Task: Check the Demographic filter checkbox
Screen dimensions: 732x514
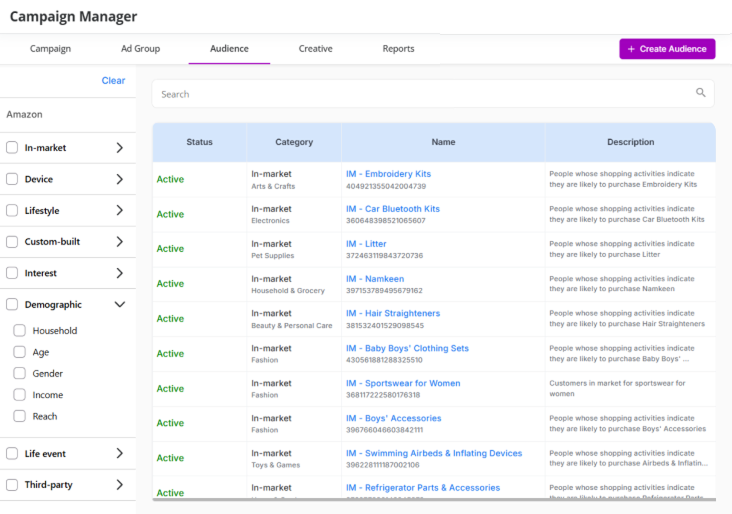Action: pyautogui.click(x=12, y=304)
